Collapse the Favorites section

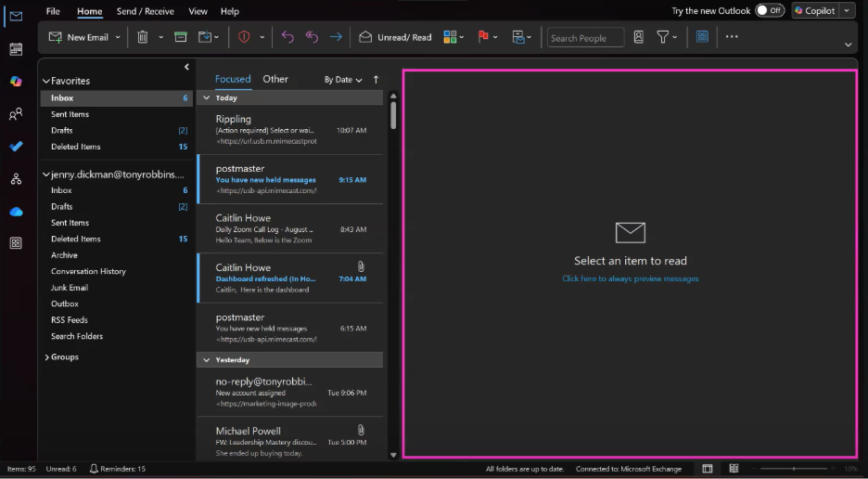46,81
